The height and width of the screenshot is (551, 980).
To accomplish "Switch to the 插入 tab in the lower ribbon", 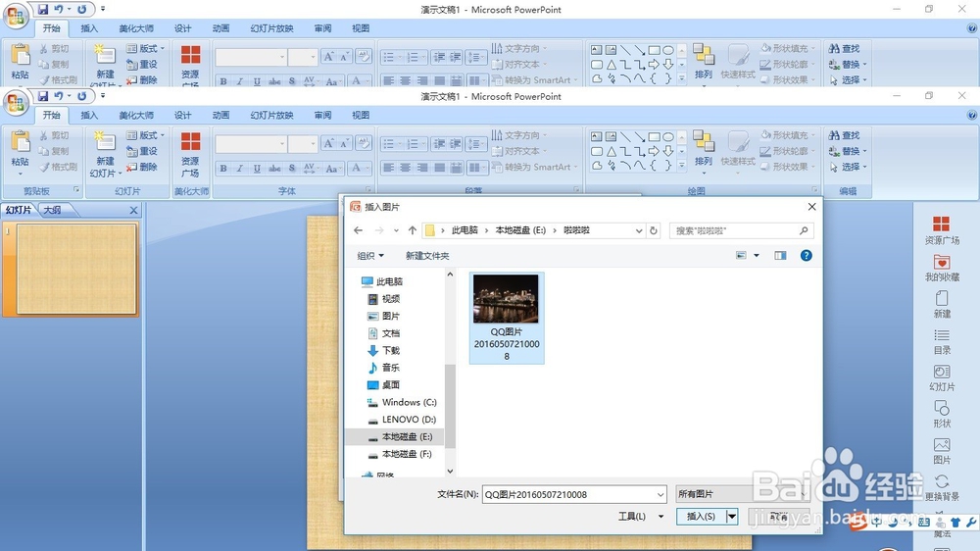I will 89,115.
